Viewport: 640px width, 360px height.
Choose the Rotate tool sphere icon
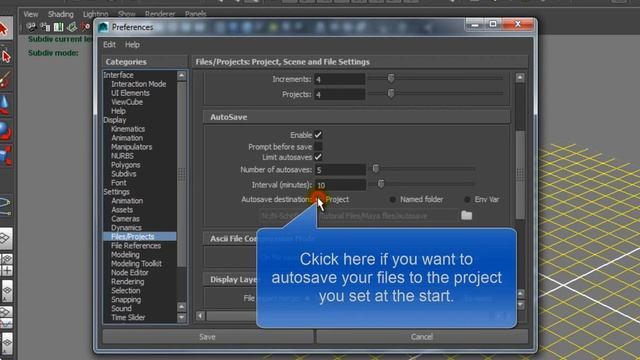click(x=5, y=131)
